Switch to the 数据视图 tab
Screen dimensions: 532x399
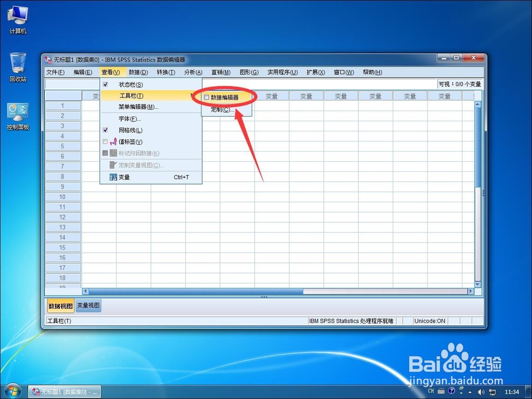pyautogui.click(x=61, y=306)
